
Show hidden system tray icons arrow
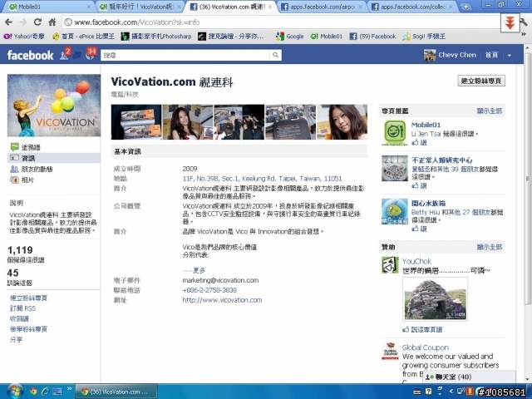(451, 392)
